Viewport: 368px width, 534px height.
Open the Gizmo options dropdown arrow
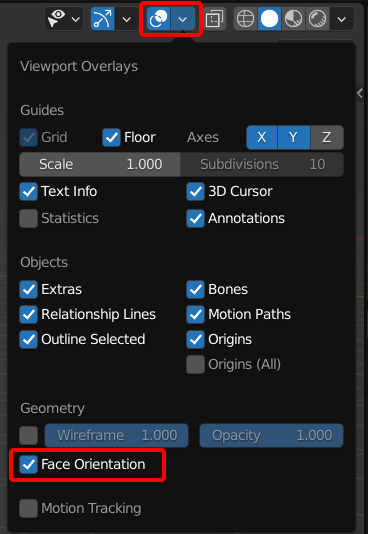127,19
